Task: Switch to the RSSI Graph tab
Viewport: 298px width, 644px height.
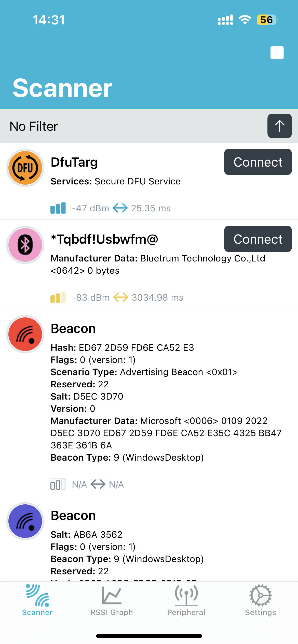Action: tap(112, 601)
